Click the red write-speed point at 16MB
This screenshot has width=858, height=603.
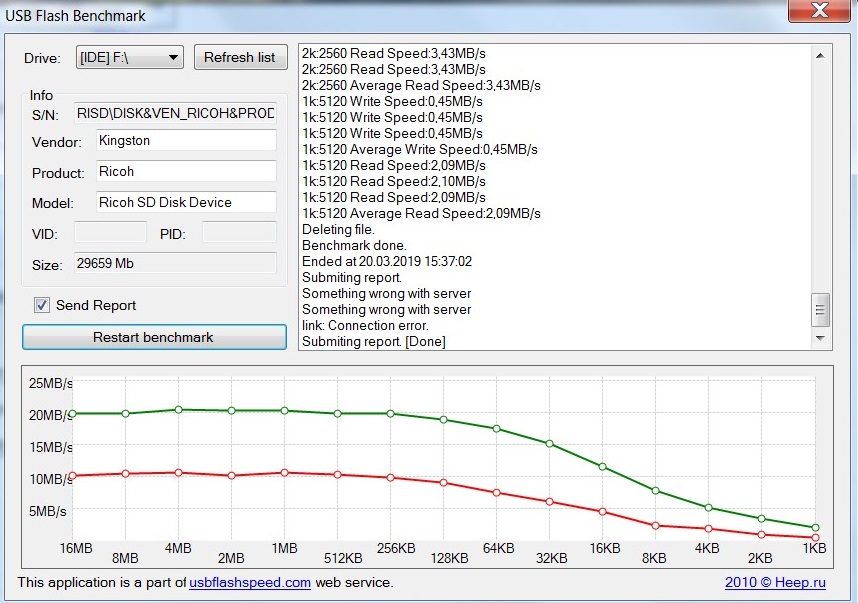tap(72, 476)
